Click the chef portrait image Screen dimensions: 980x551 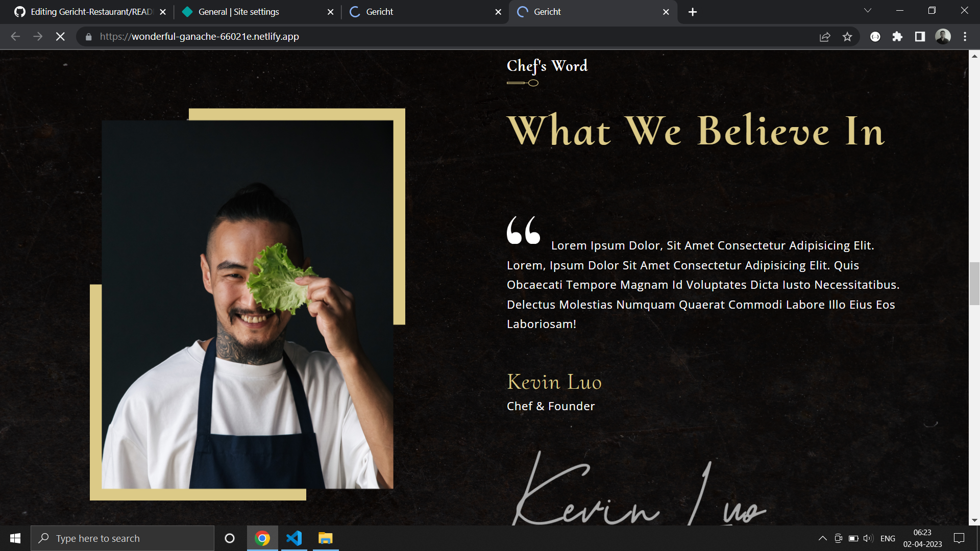pyautogui.click(x=248, y=305)
